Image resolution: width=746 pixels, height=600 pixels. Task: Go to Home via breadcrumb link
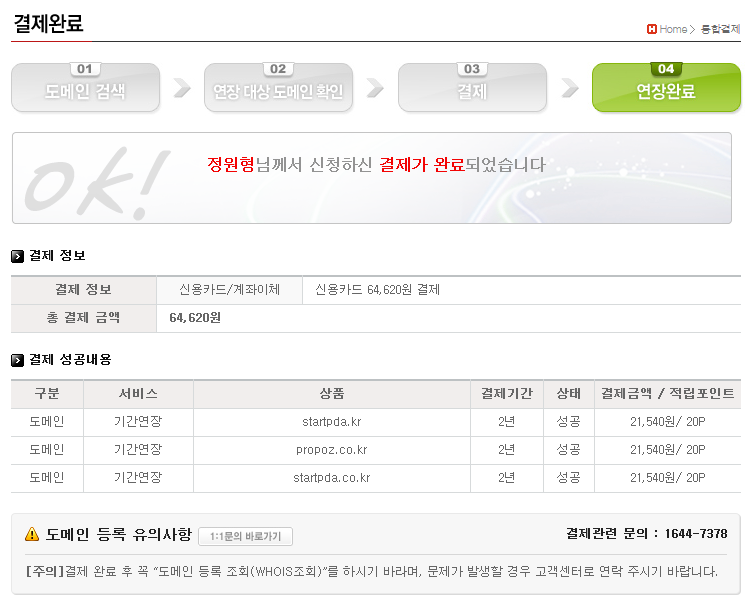(x=673, y=29)
